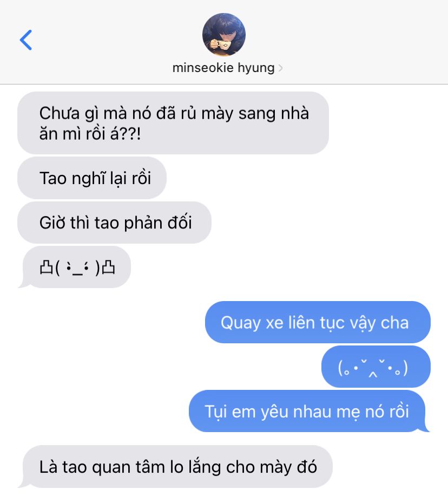Open contact details via minseokie hyung name

point(223,67)
